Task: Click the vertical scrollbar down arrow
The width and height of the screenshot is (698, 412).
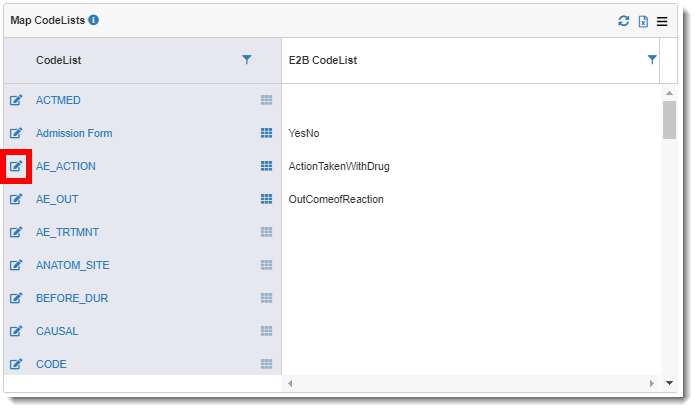Action: (x=669, y=383)
